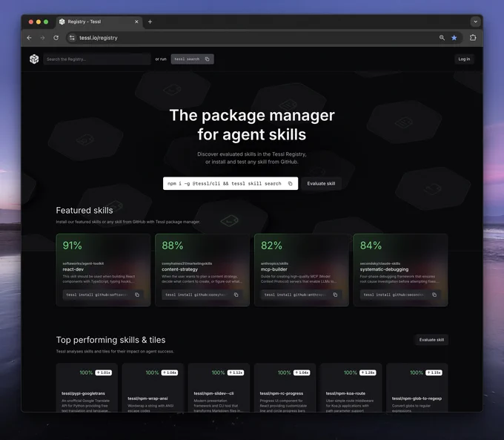Expand the tab search dropdown chevron
The image size is (504, 440).
coord(475,22)
